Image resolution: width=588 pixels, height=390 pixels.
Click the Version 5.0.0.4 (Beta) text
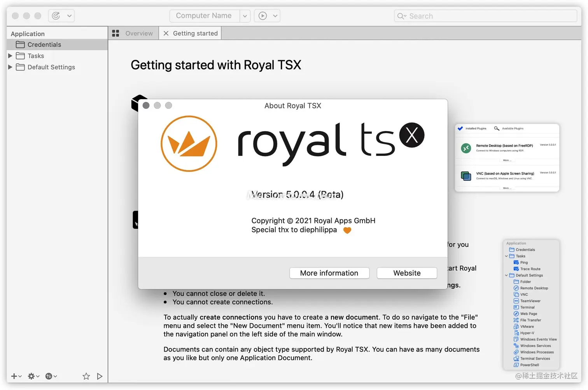297,194
